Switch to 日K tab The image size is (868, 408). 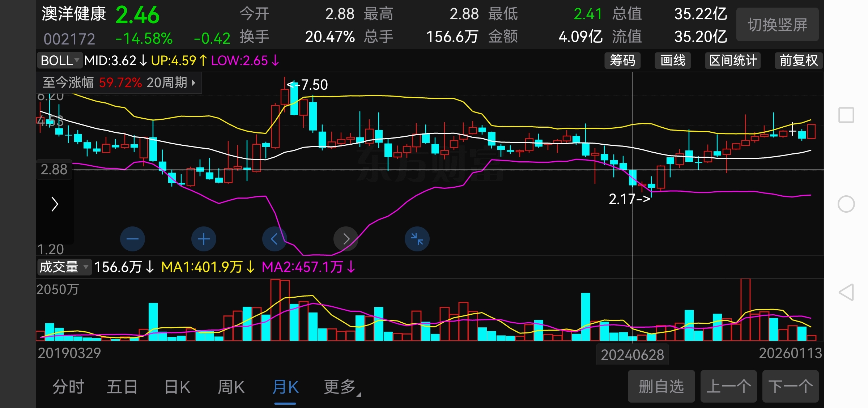(x=177, y=387)
